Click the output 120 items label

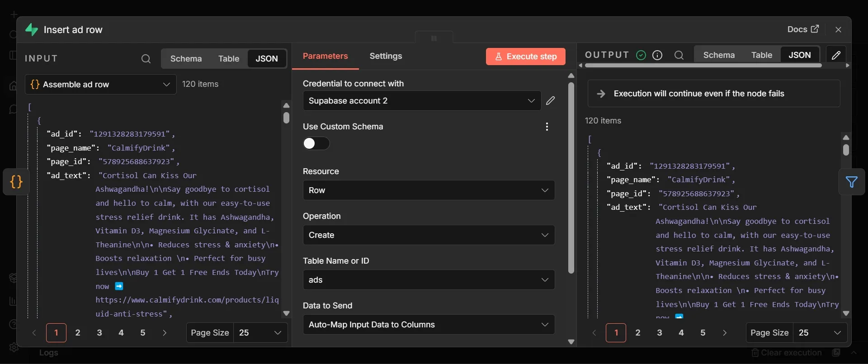(x=603, y=121)
